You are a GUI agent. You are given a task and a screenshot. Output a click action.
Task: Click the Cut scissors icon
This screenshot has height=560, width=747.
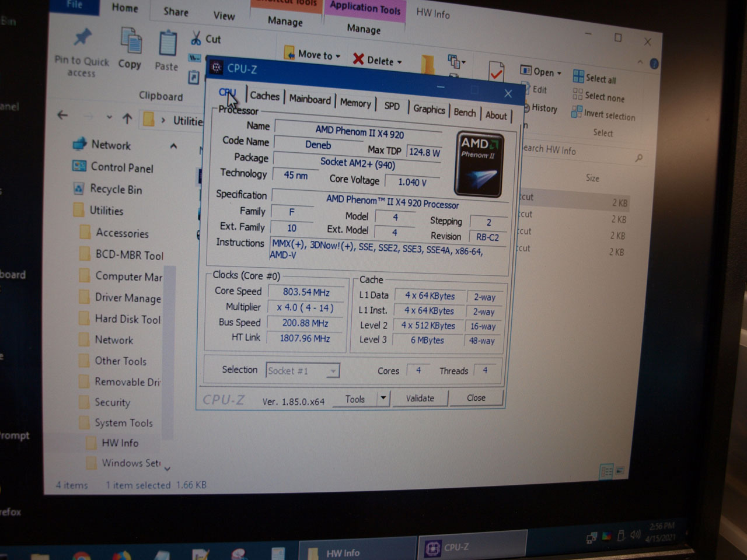pyautogui.click(x=196, y=38)
